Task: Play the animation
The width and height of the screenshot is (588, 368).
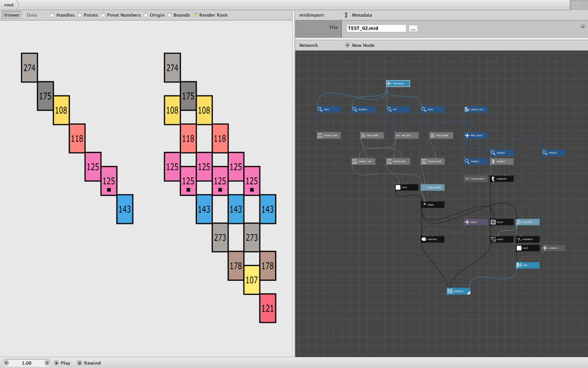Action: (x=62, y=363)
